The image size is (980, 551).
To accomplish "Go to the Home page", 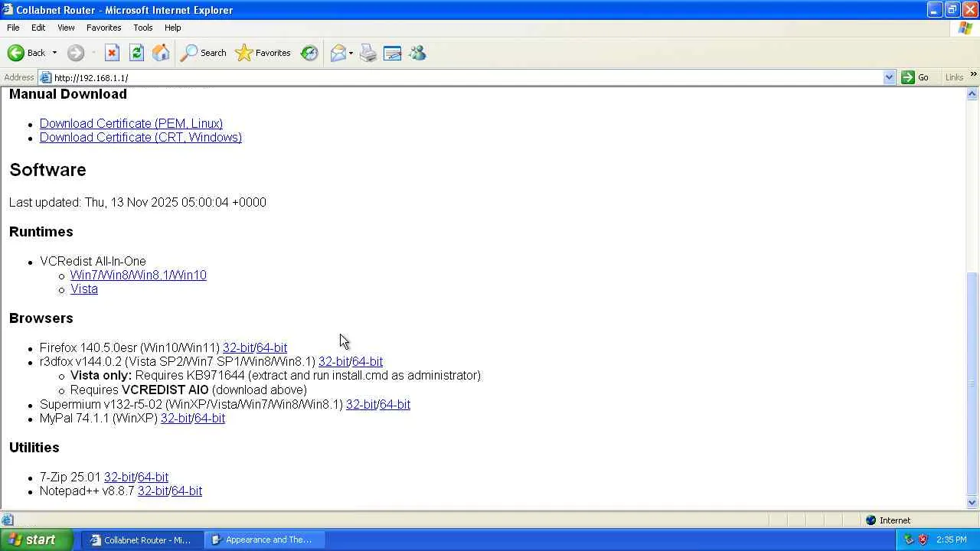I will click(x=161, y=53).
